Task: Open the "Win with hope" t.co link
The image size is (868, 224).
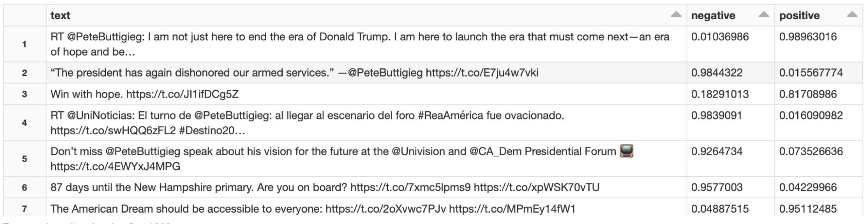Action: [182, 94]
